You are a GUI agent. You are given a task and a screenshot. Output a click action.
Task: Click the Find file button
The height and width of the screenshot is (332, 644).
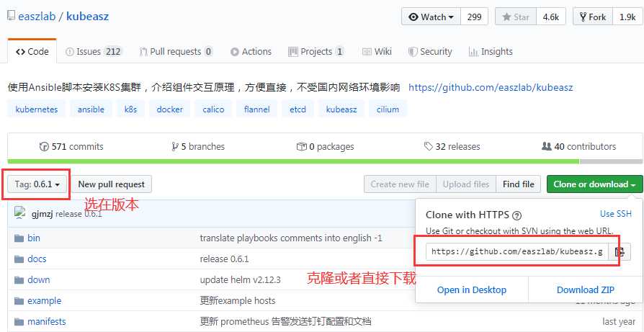(x=519, y=184)
